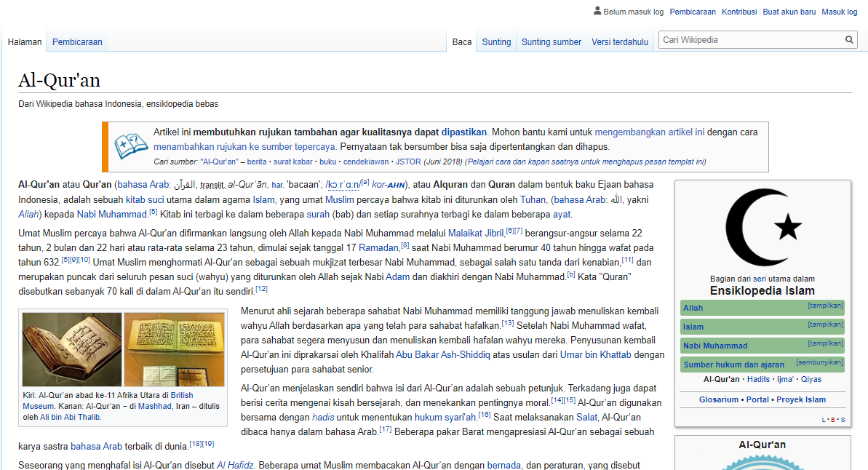The width and height of the screenshot is (868, 470).
Task: Open the top-bar Pembicaraan user link
Action: [x=693, y=12]
